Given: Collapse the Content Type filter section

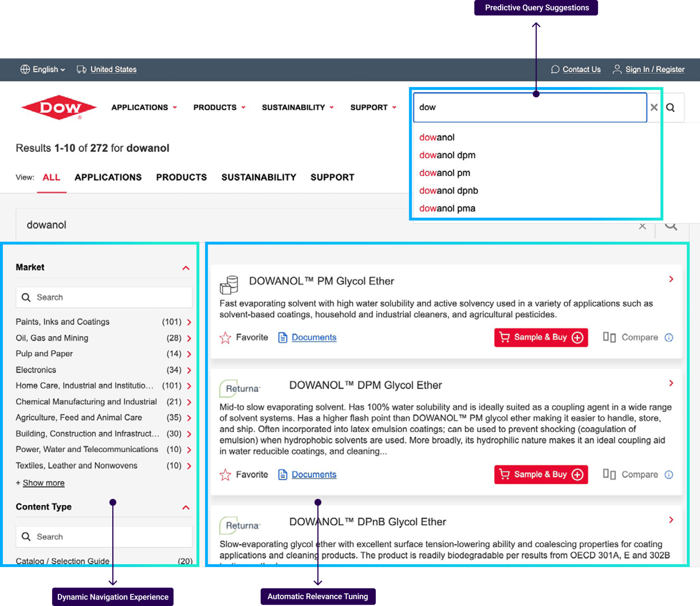Looking at the screenshot, I should click(186, 507).
